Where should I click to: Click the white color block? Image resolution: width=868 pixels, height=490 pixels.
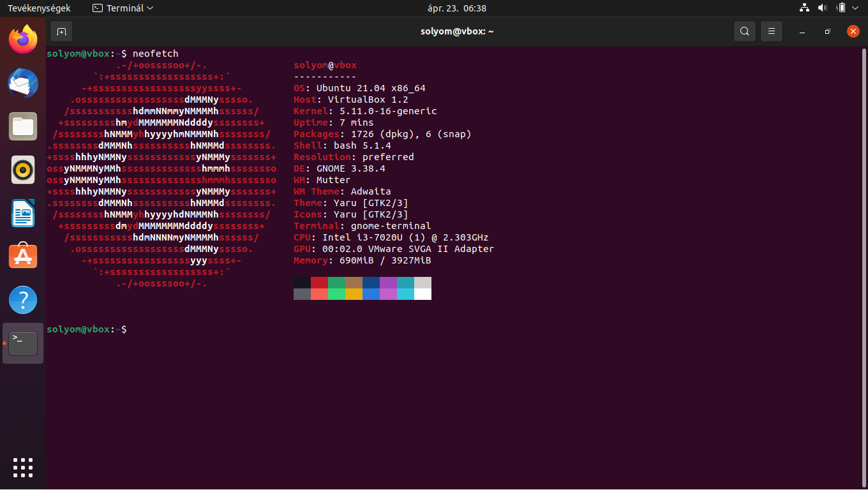(423, 294)
